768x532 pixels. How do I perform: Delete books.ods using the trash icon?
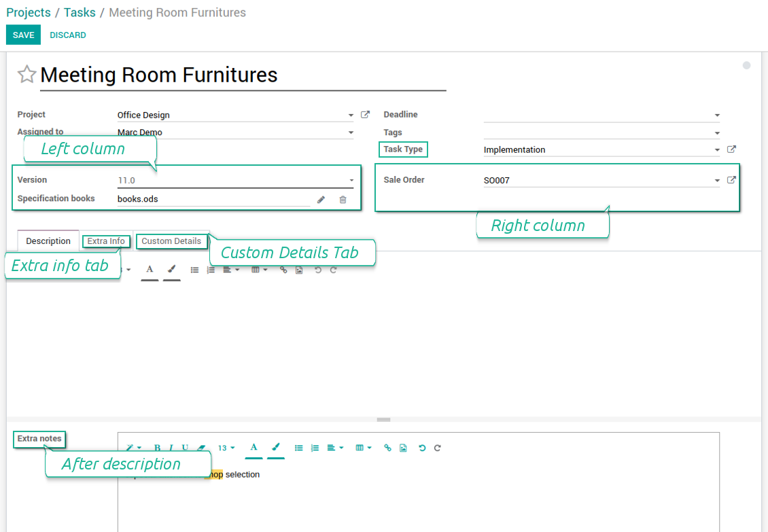point(343,200)
